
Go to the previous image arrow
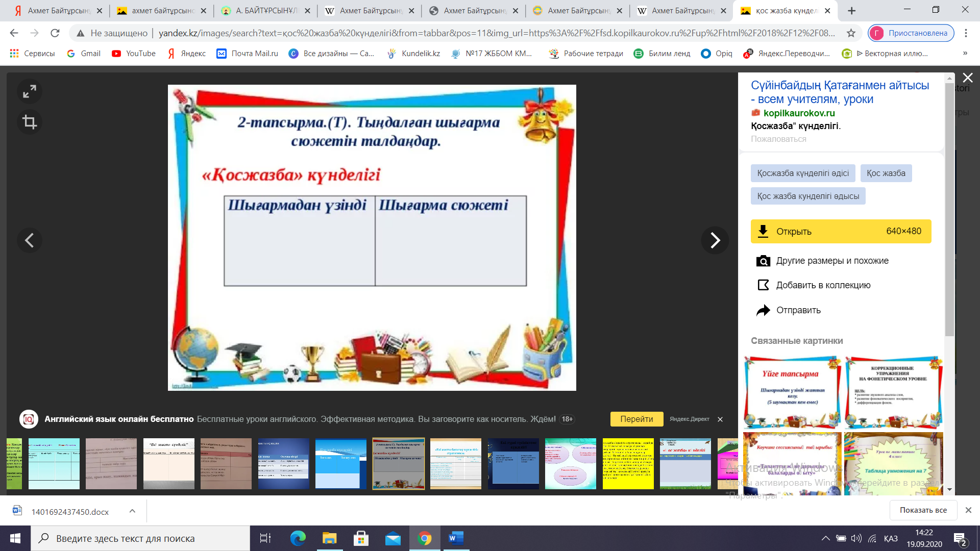coord(30,240)
